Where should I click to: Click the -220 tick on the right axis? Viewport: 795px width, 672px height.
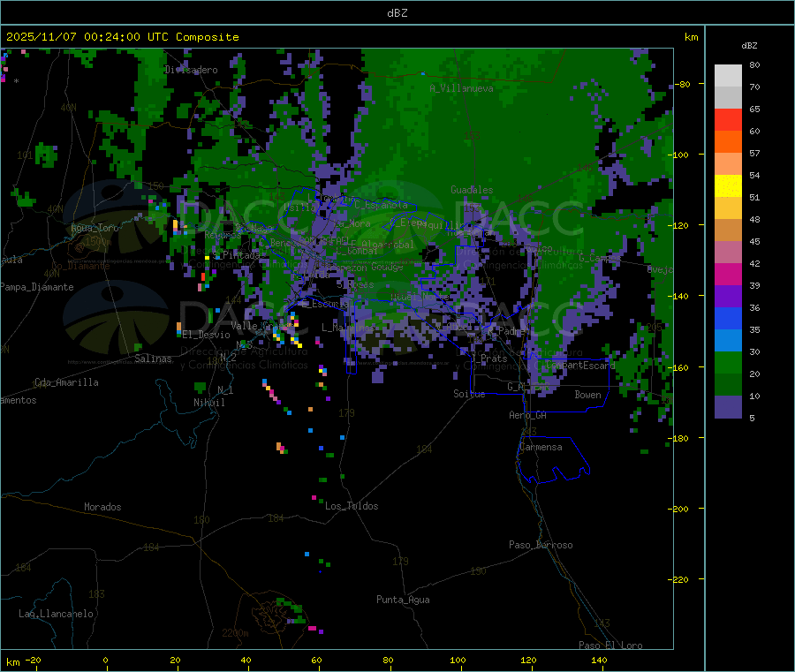[x=679, y=580]
